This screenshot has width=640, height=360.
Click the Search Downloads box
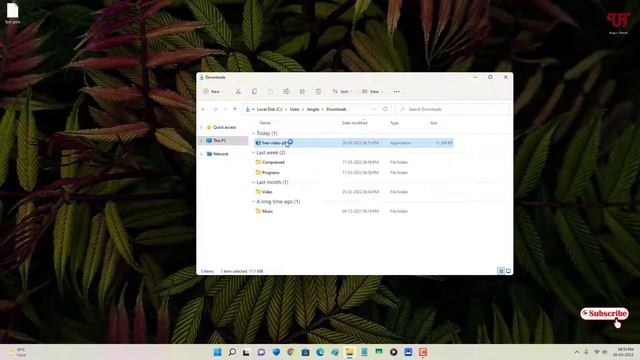pos(452,109)
